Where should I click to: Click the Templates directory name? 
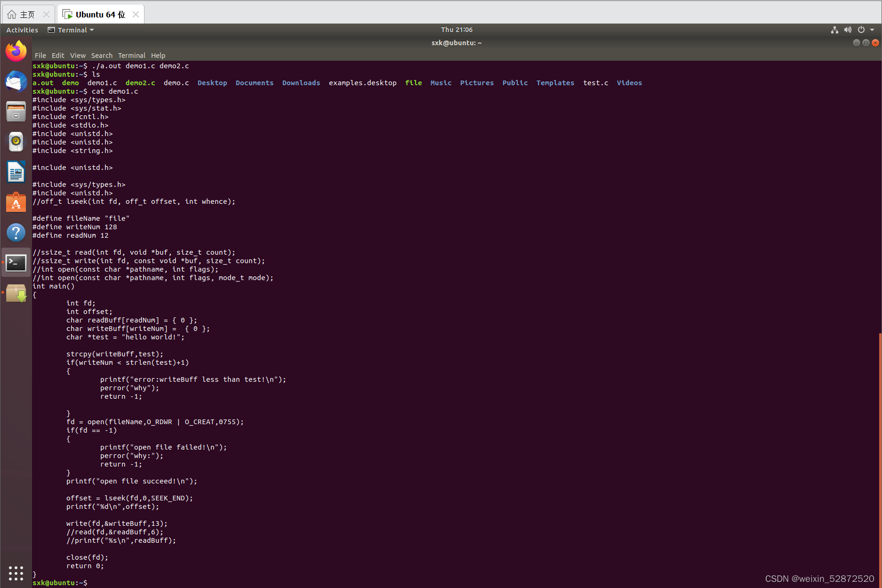(555, 83)
